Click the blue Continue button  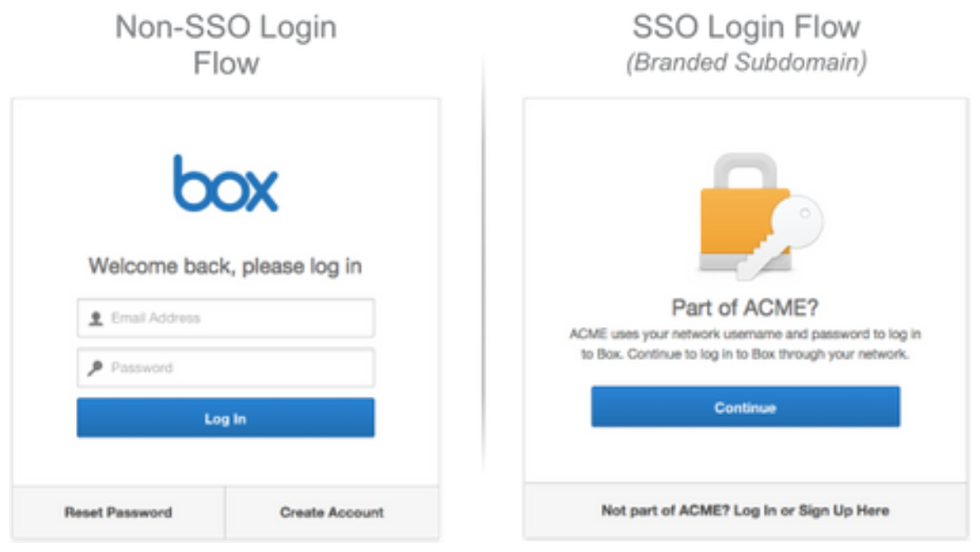pyautogui.click(x=746, y=407)
